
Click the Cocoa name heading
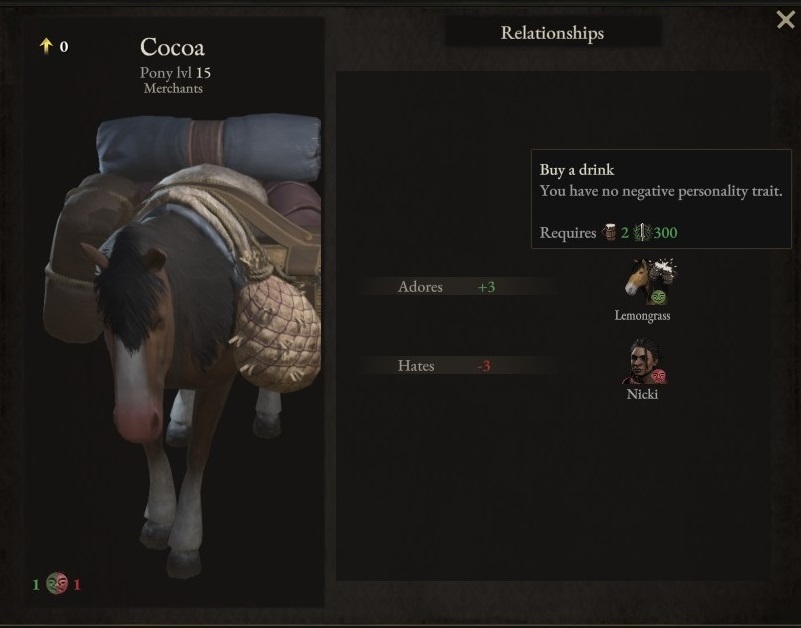[x=172, y=47]
